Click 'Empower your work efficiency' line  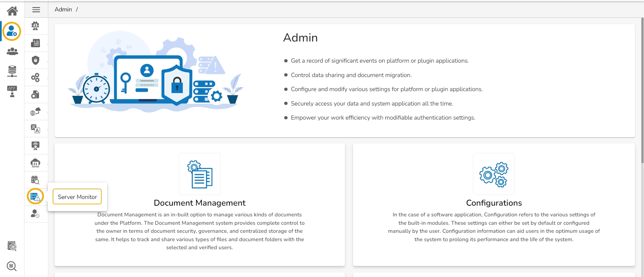(x=383, y=118)
